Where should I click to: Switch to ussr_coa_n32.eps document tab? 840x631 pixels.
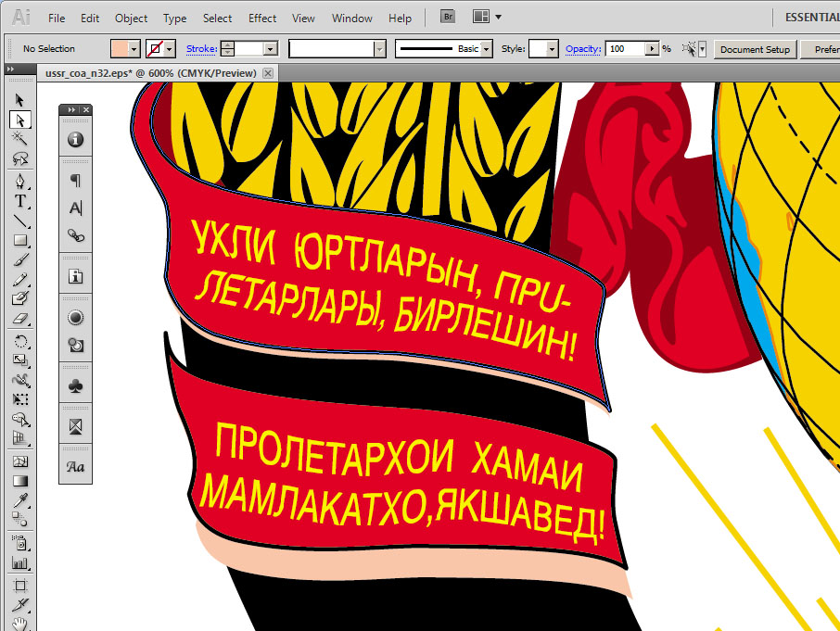[x=151, y=73]
